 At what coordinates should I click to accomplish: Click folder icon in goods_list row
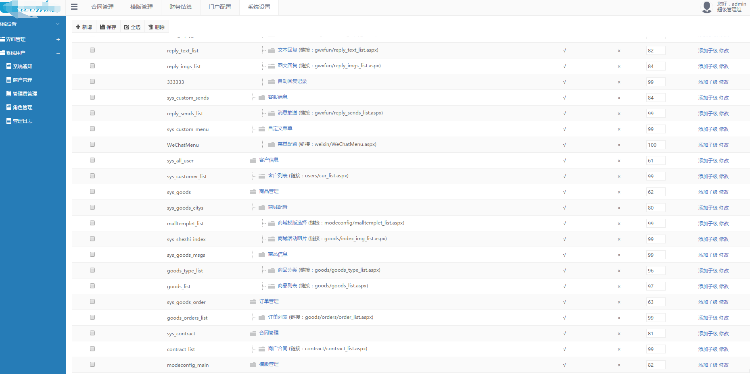[x=271, y=286]
